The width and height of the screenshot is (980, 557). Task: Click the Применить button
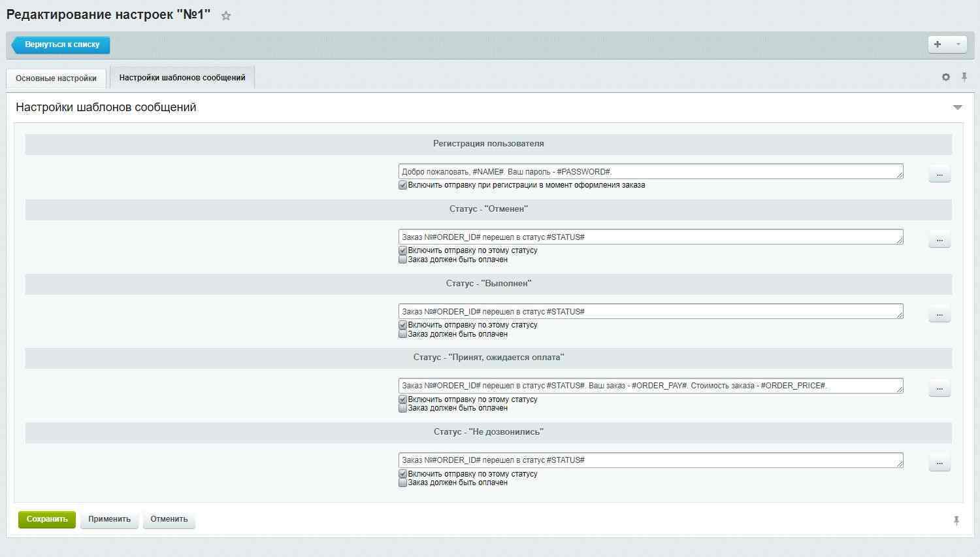pyautogui.click(x=109, y=520)
